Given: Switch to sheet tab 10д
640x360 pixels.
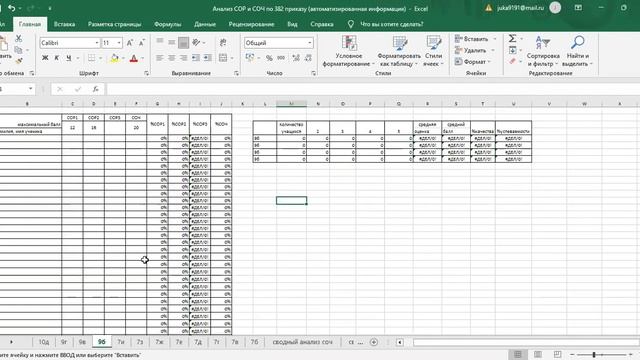Looking at the screenshot, I should click(44, 342).
